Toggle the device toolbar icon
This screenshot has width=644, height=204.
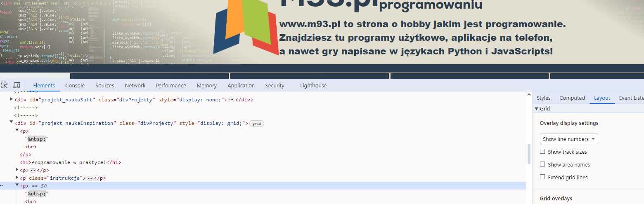tap(17, 85)
